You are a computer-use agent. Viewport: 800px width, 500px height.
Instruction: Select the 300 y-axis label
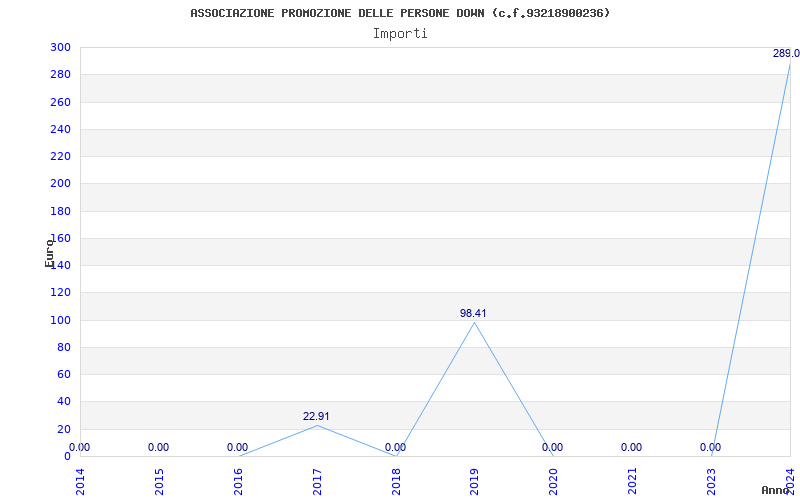tap(60, 47)
